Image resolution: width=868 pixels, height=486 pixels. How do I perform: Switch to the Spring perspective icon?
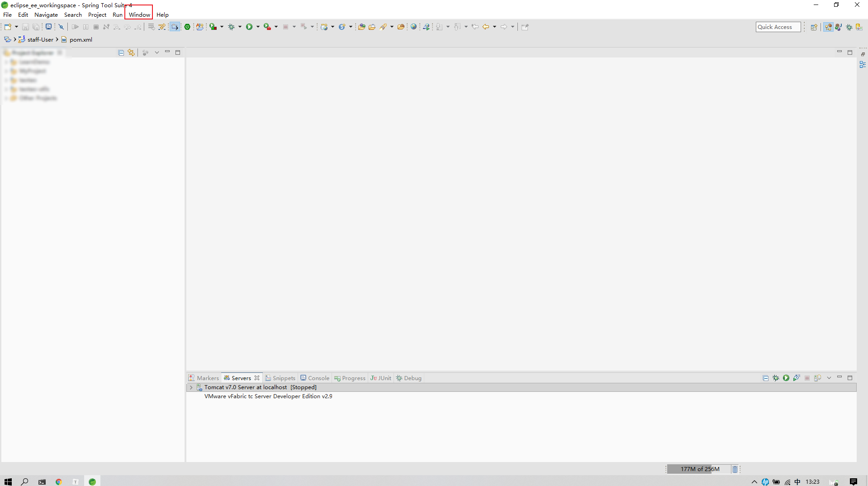[x=839, y=27]
